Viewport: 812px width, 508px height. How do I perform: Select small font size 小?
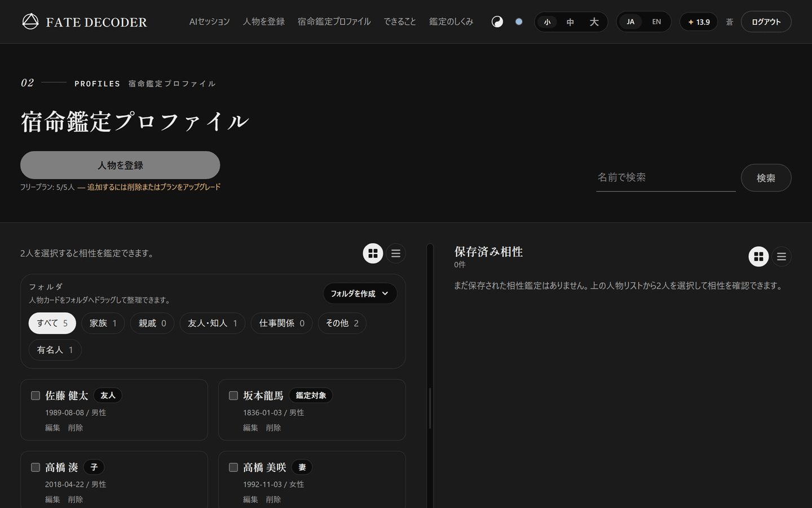pos(547,22)
